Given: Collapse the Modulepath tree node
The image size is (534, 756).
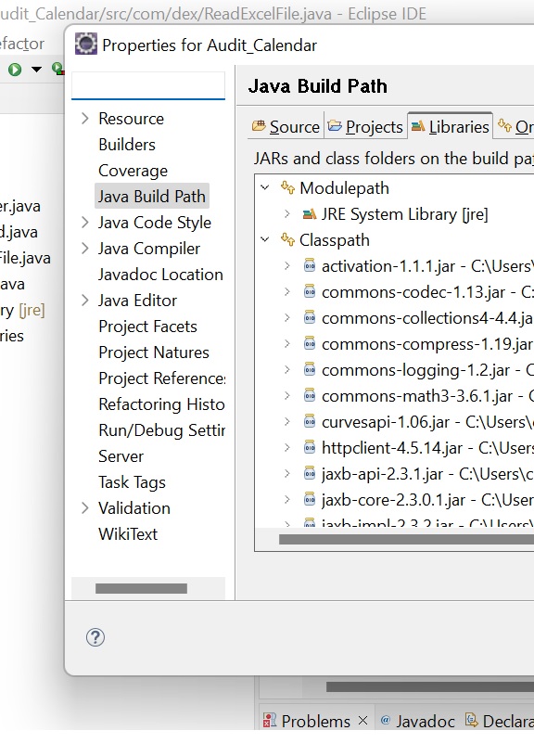Looking at the screenshot, I should (x=265, y=187).
